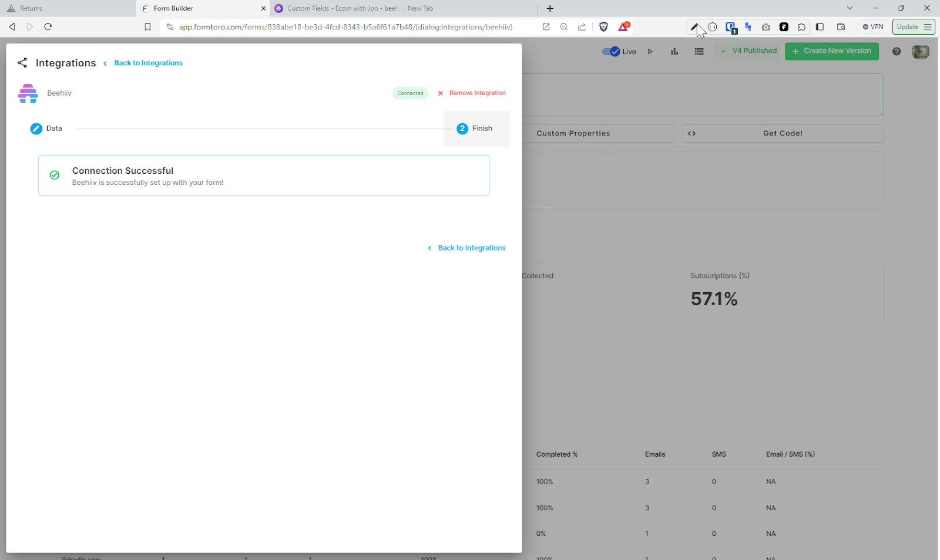The image size is (940, 560).
Task: Open the help question mark icon
Action: (x=897, y=52)
